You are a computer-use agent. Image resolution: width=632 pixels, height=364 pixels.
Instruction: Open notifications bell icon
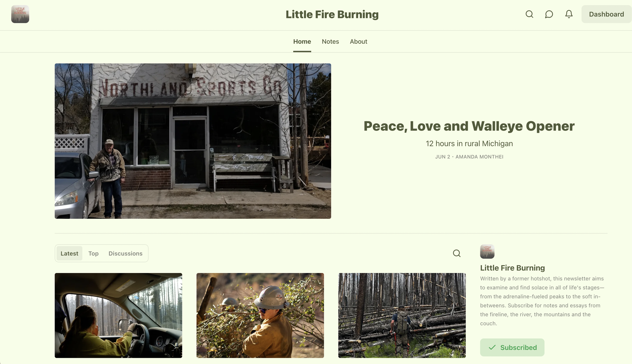[569, 14]
